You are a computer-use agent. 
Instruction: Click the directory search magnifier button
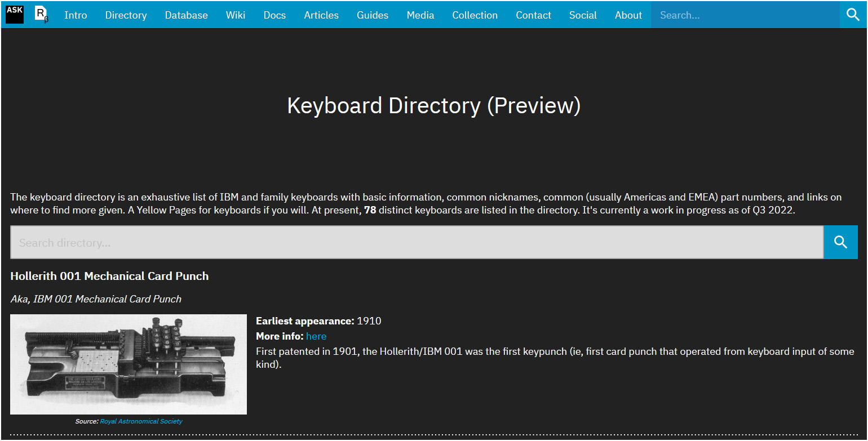[x=840, y=242]
